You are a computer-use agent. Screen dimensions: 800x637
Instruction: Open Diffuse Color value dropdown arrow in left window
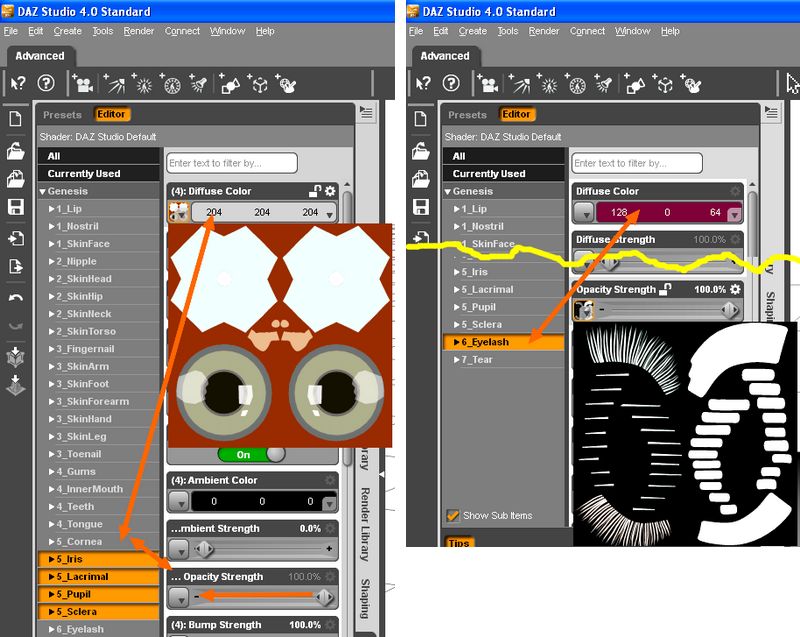[x=330, y=215]
